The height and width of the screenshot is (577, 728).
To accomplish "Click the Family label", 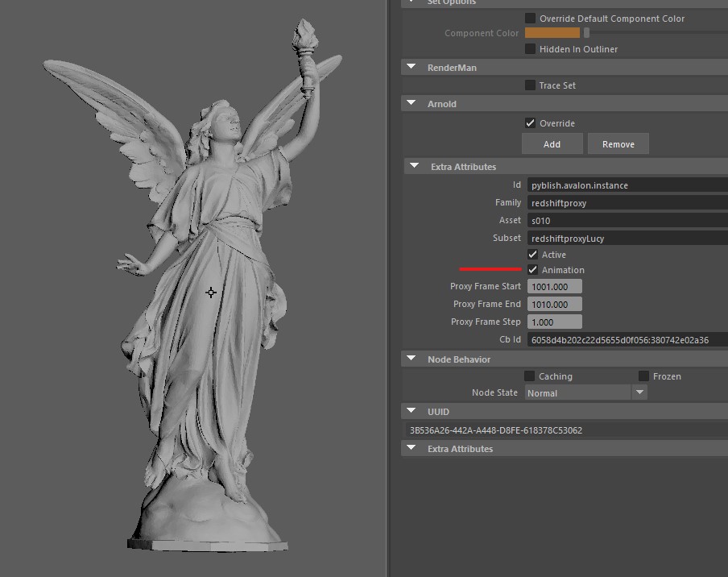I will click(508, 202).
